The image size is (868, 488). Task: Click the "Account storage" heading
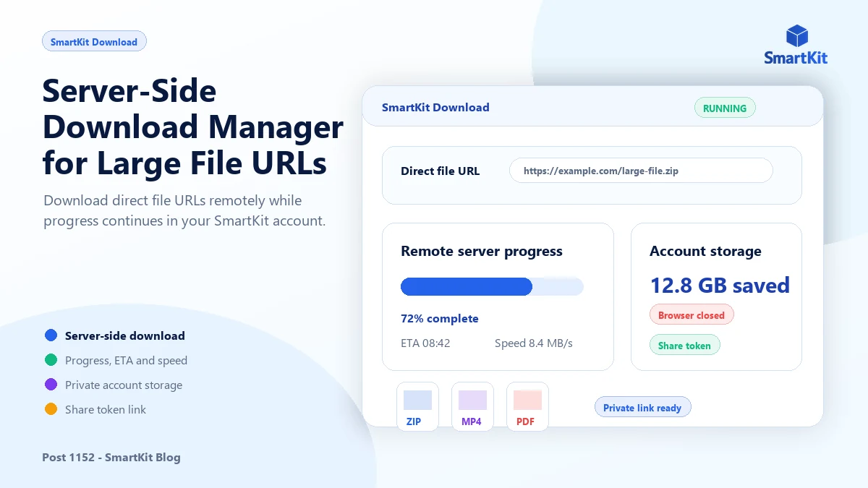pyautogui.click(x=705, y=252)
